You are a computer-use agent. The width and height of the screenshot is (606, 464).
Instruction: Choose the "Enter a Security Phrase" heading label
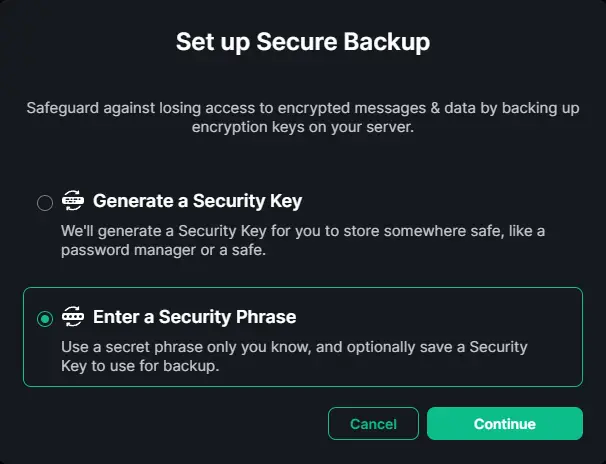coord(194,317)
